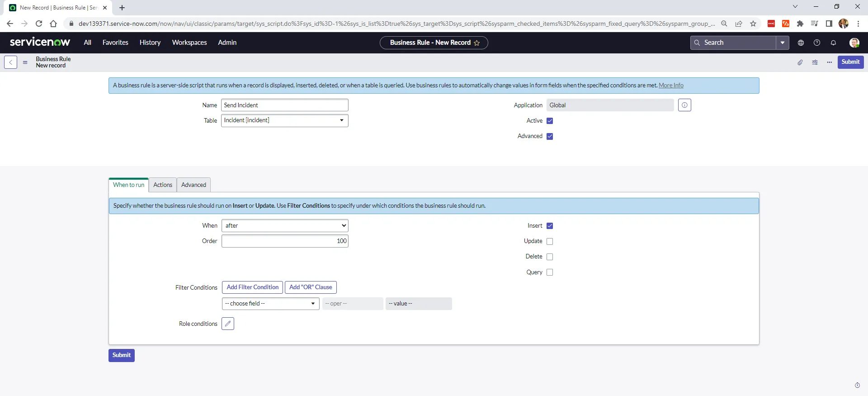Image resolution: width=868 pixels, height=396 pixels.
Task: Click Submit button in the header
Action: click(x=850, y=62)
